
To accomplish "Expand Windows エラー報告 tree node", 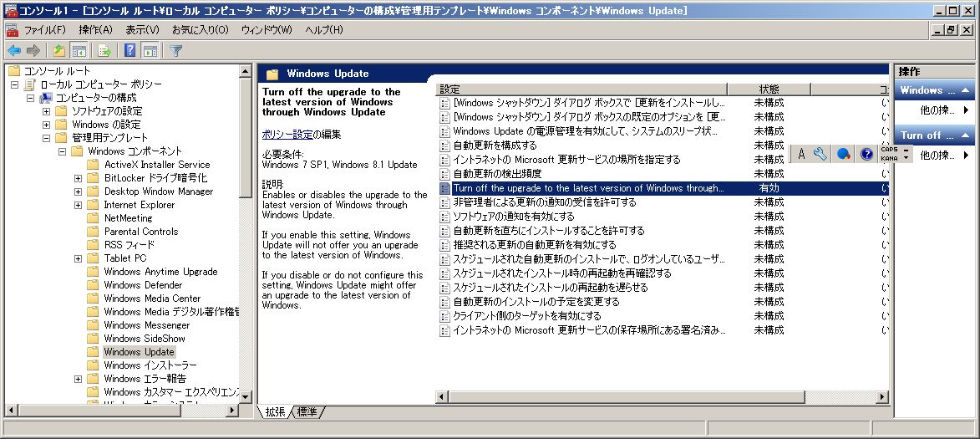I will [x=79, y=379].
